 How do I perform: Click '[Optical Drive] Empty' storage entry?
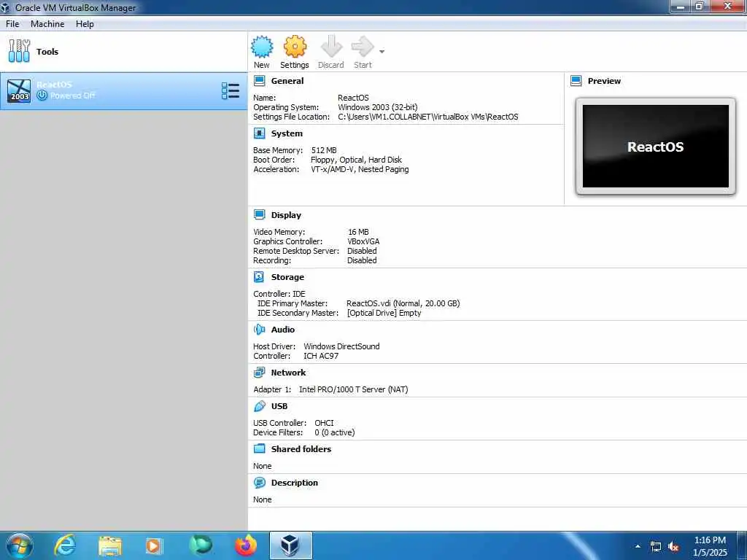384,313
